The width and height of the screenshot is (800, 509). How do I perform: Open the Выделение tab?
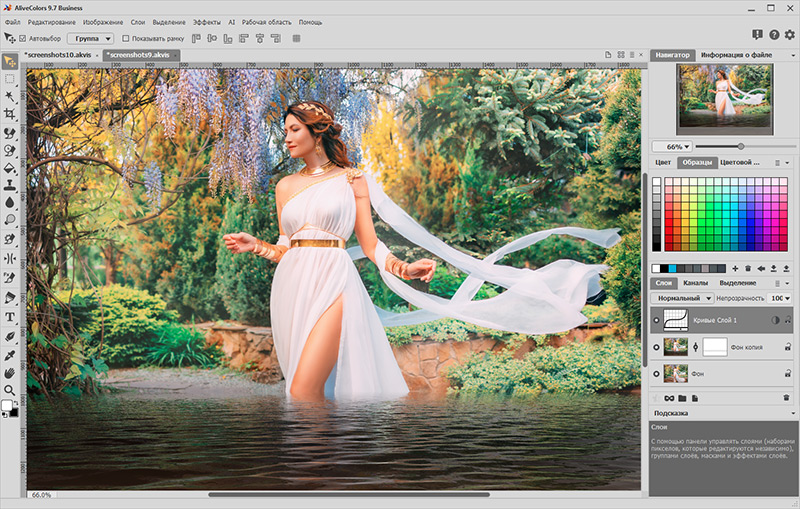tap(738, 283)
